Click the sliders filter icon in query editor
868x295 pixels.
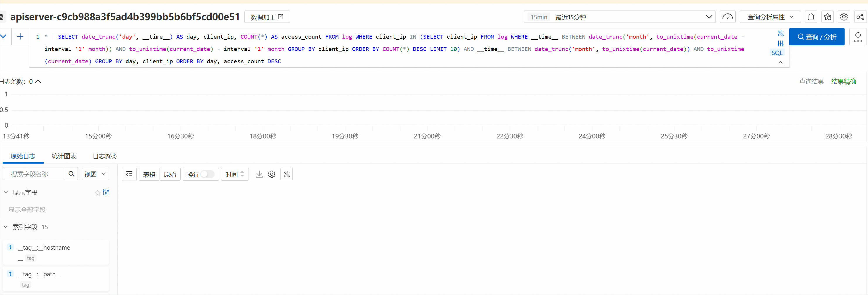780,43
